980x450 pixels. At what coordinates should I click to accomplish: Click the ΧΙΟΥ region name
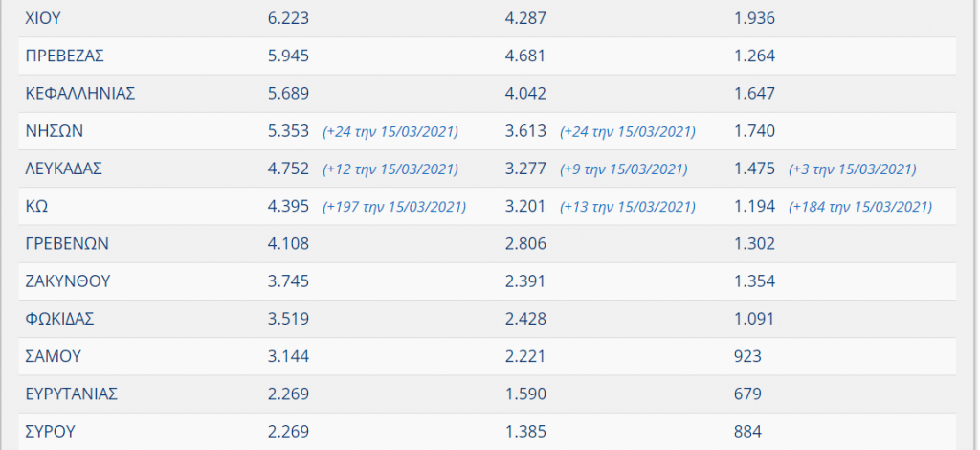pyautogui.click(x=42, y=19)
